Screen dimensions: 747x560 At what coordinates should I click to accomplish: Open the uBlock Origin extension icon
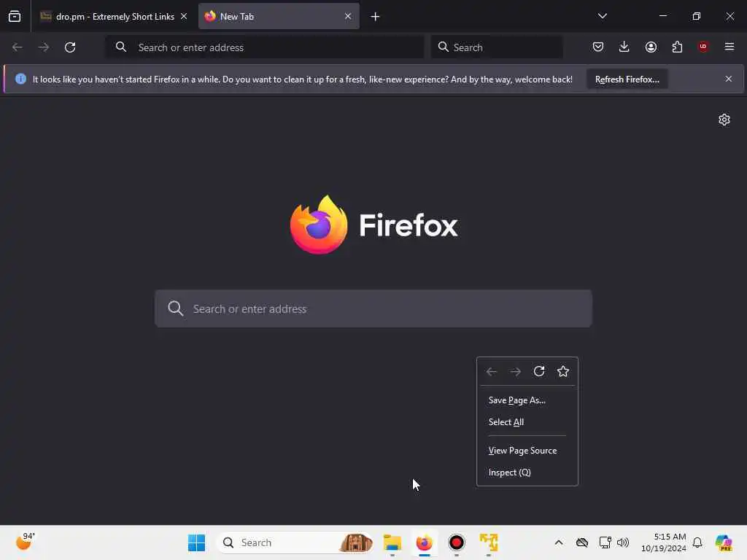pyautogui.click(x=703, y=47)
